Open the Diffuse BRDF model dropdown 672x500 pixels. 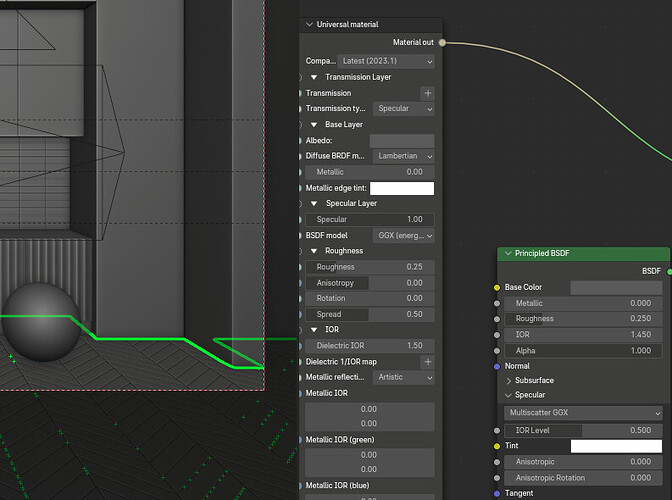[x=403, y=156]
